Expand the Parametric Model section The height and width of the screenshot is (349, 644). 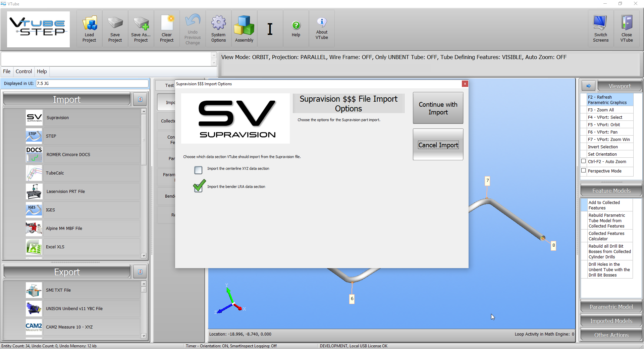pyautogui.click(x=611, y=307)
